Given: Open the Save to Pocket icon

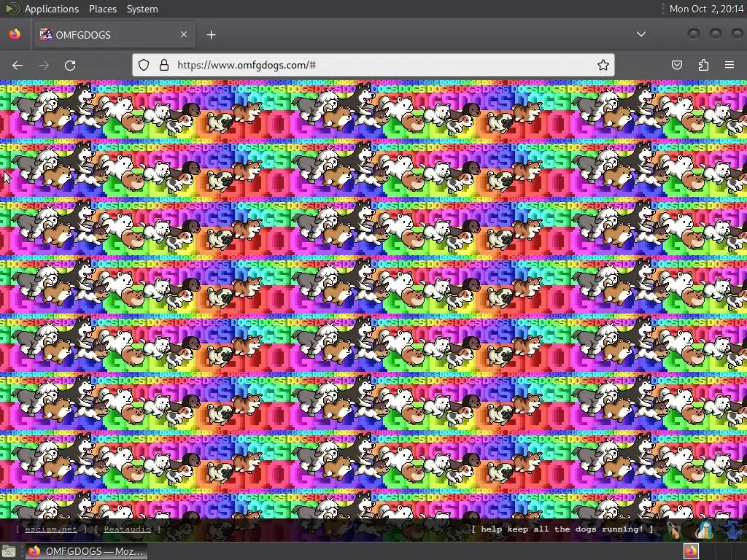Looking at the screenshot, I should click(677, 65).
